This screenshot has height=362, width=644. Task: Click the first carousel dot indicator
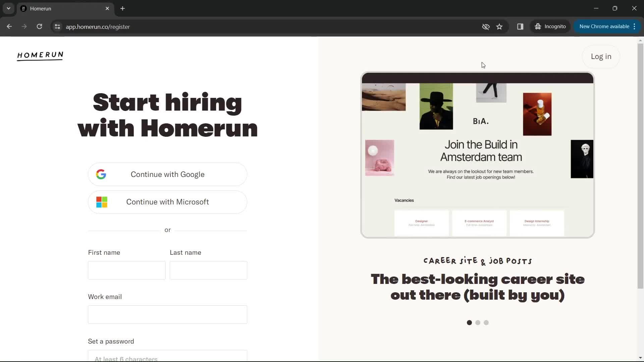coord(469,322)
